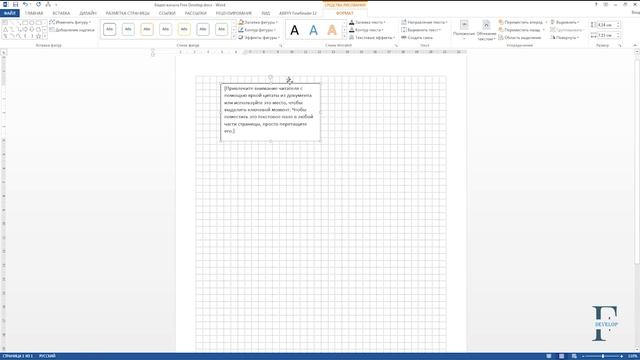Apply the second Abc shape style

(x=128, y=29)
